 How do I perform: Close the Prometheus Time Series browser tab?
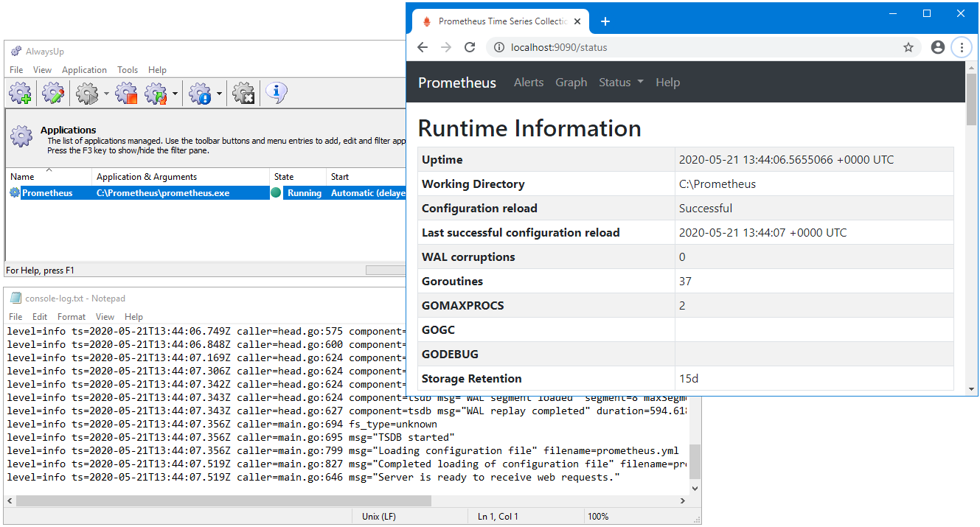click(x=578, y=21)
